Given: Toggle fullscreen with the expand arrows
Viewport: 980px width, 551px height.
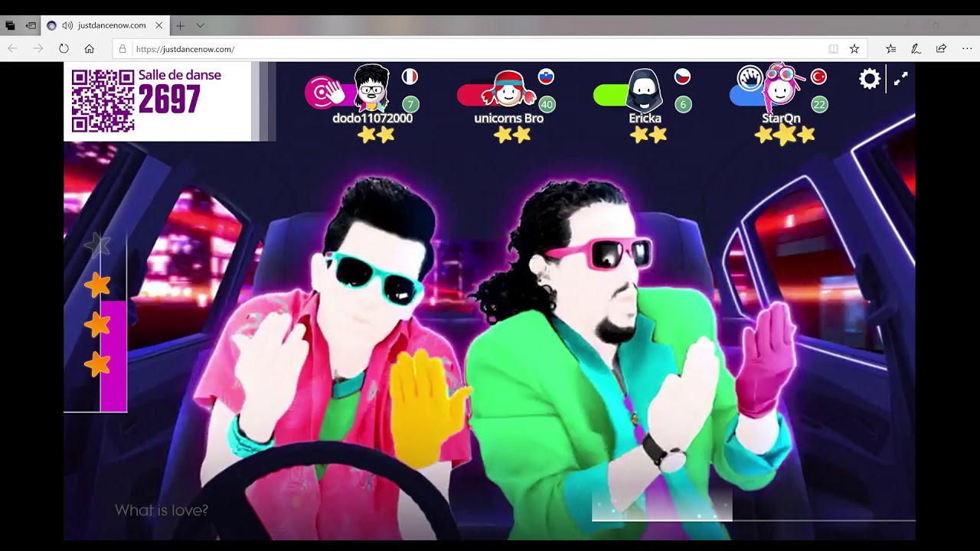Looking at the screenshot, I should coord(901,78).
